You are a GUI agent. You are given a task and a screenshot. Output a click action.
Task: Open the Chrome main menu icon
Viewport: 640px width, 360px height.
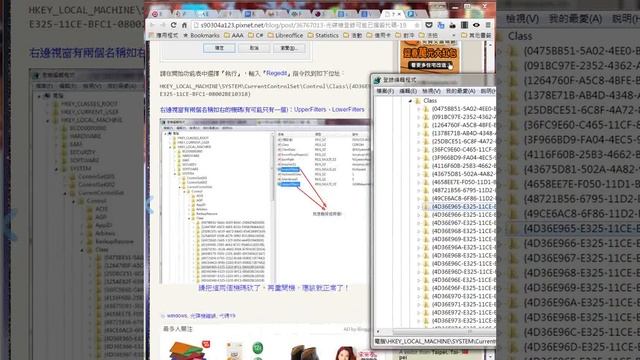488,25
